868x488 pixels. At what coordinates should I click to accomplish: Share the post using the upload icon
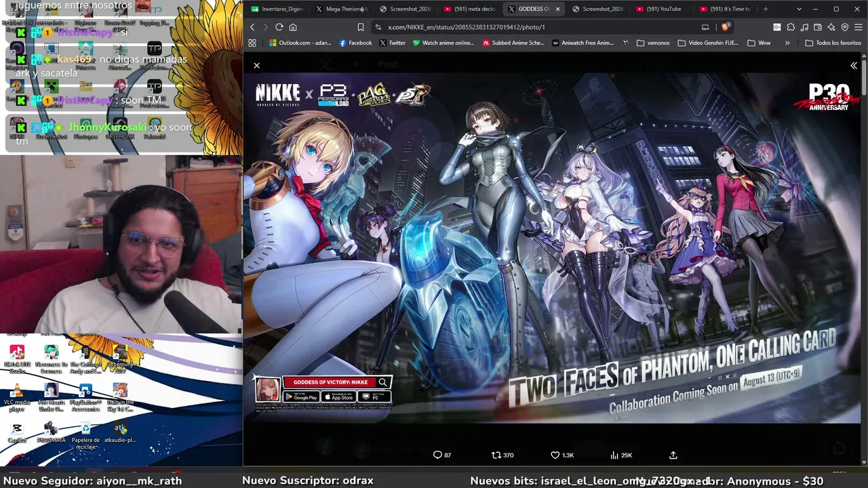click(673, 455)
